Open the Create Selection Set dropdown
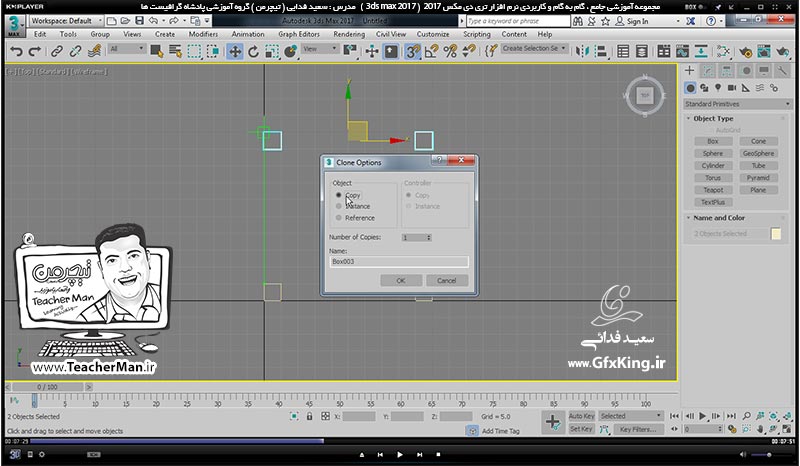800x466 pixels. (534, 48)
